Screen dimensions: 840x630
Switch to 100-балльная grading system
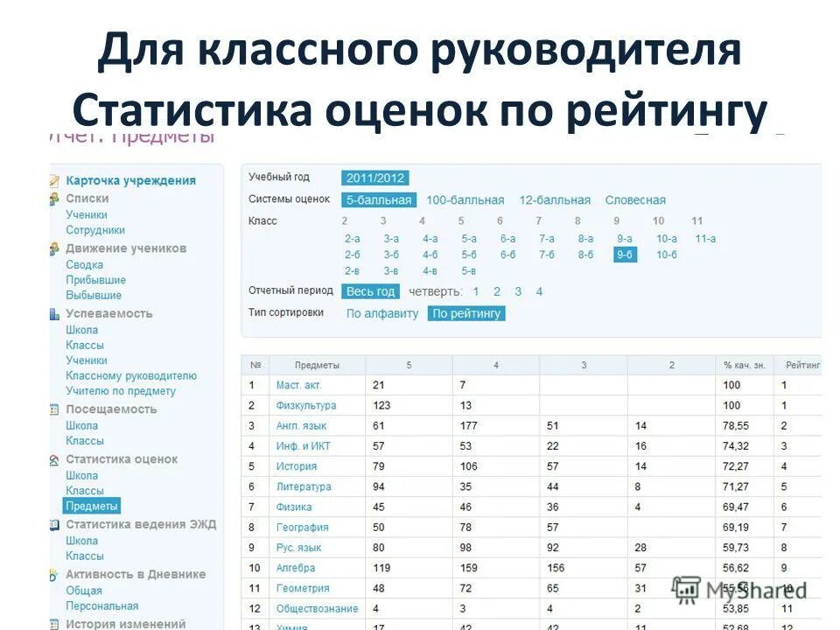point(465,200)
